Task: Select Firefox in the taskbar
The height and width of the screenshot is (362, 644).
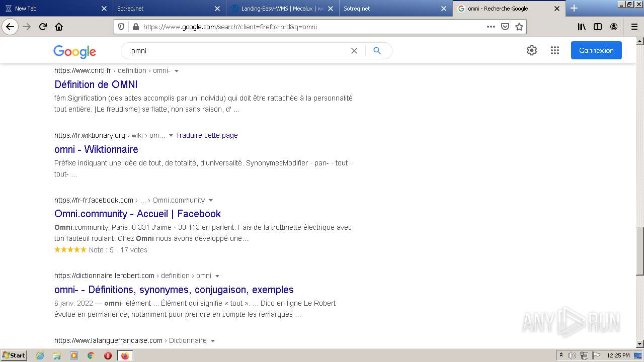Action: (x=125, y=355)
